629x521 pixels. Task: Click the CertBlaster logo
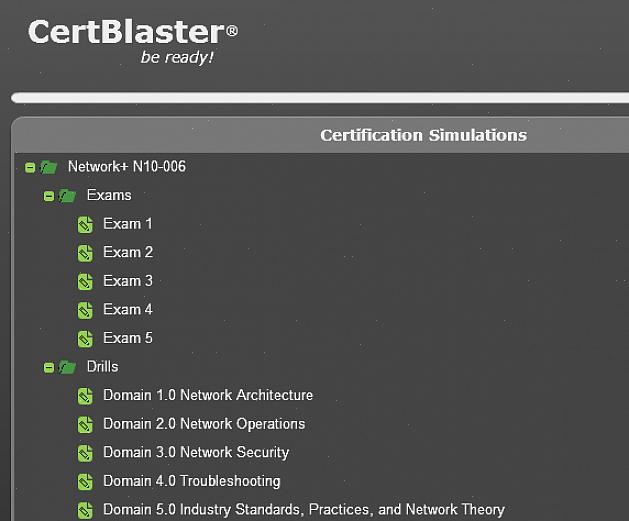(x=133, y=41)
